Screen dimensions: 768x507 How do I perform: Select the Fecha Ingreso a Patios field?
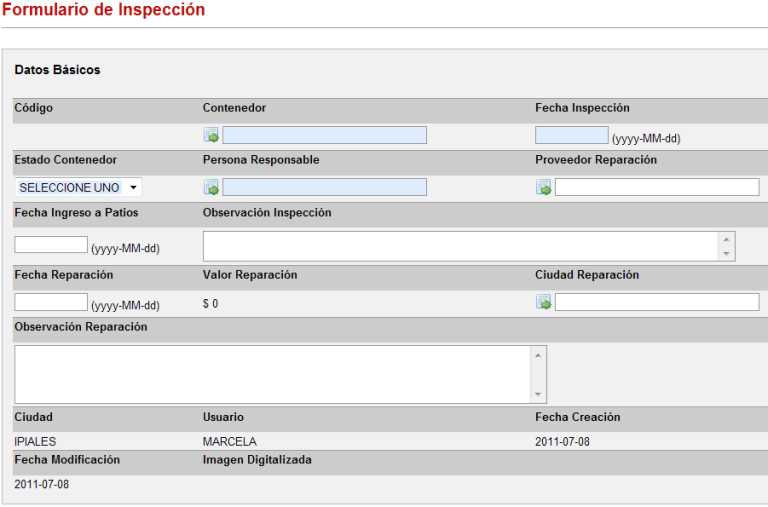pos(51,245)
